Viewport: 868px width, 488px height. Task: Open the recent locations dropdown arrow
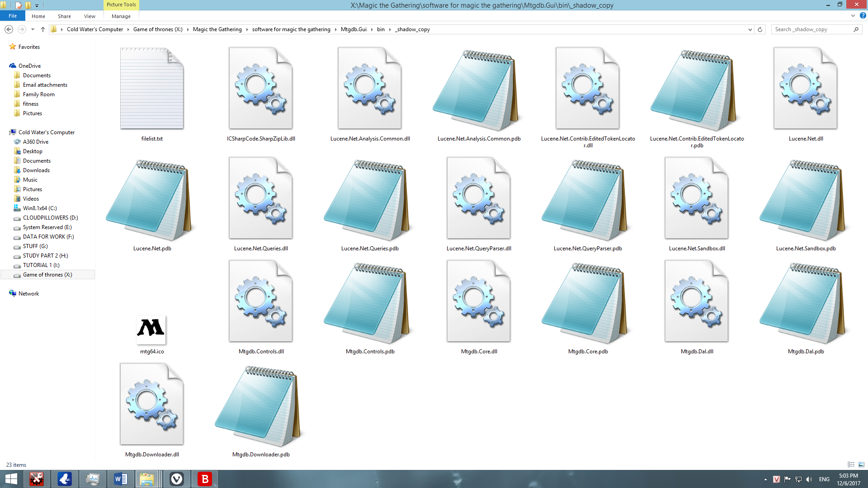[x=33, y=29]
